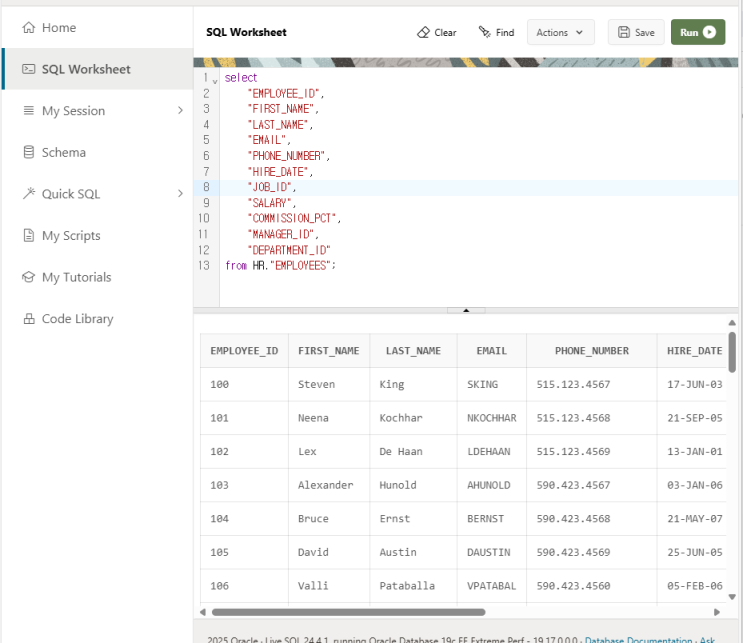This screenshot has width=743, height=643.
Task: Click the horizontal scrollbar thumb in results
Action: pyautogui.click(x=349, y=612)
